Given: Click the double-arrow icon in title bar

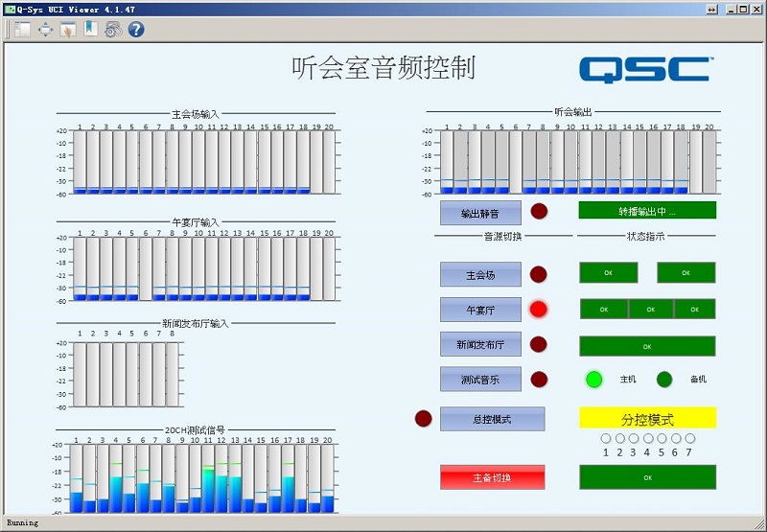Looking at the screenshot, I should 711,8.
